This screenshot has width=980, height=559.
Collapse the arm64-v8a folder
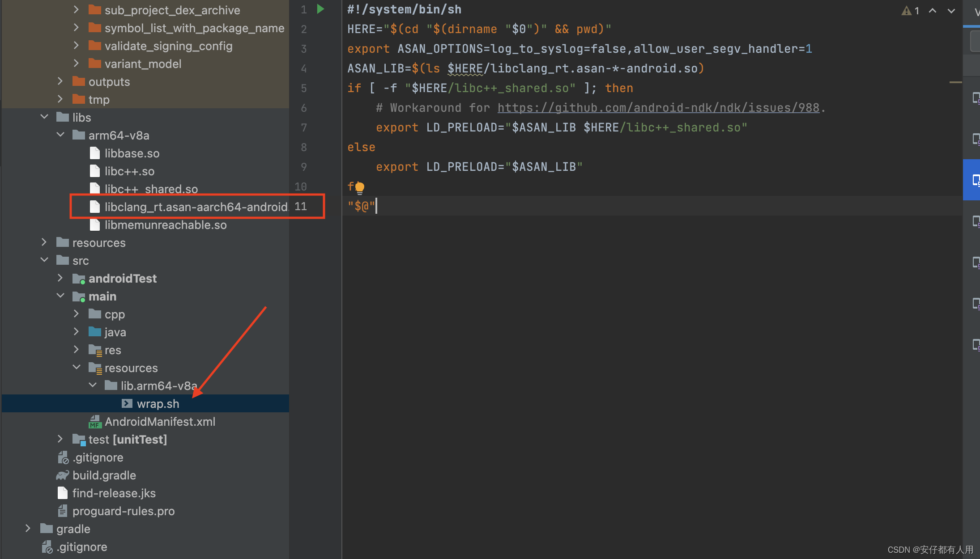pyautogui.click(x=60, y=135)
